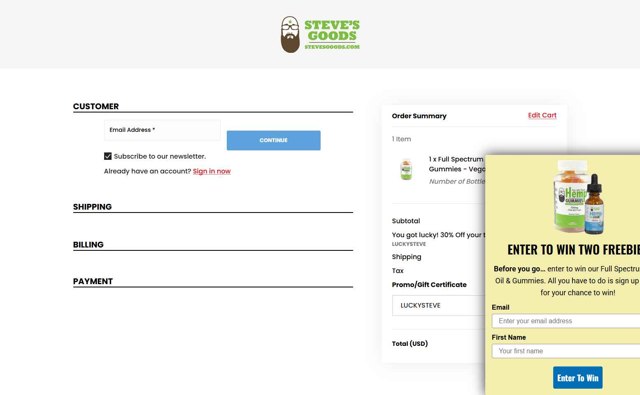The image size is (640, 395).
Task: Click the Total (USD) label
Action: [410, 344]
